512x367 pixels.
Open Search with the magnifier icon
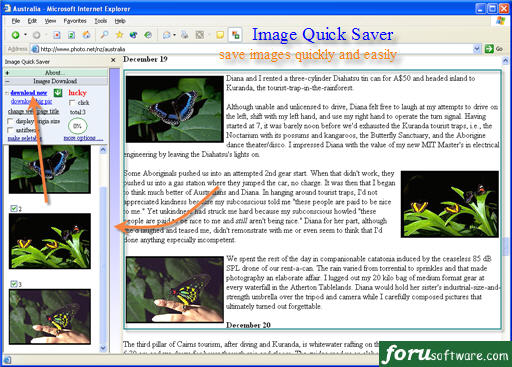click(x=104, y=35)
